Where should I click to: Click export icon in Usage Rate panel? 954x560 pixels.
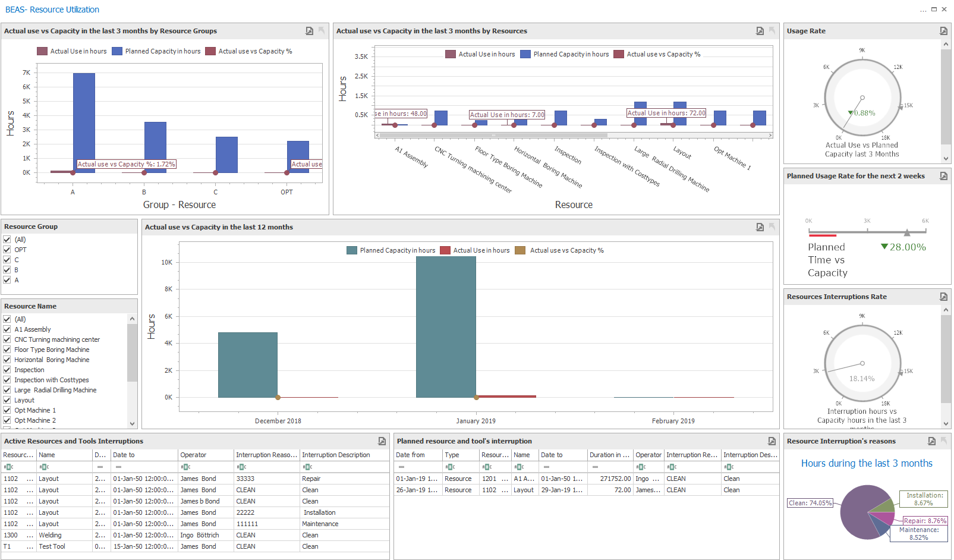tap(943, 31)
